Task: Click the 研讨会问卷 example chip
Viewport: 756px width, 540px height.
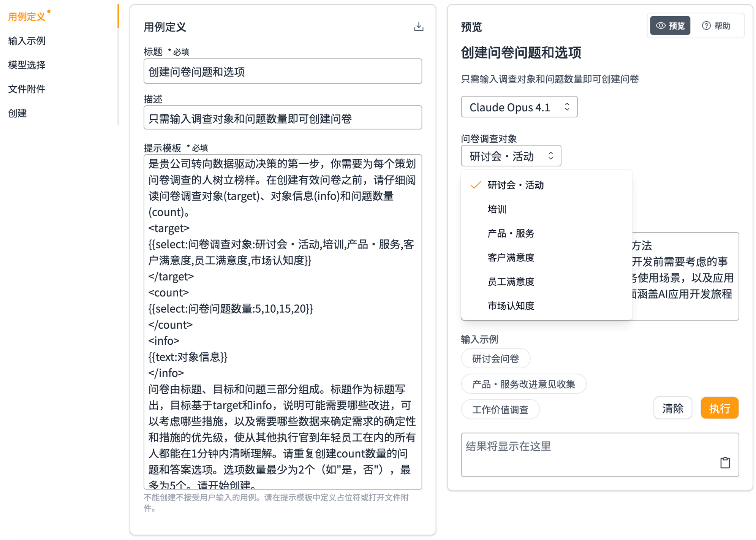Action: (495, 358)
